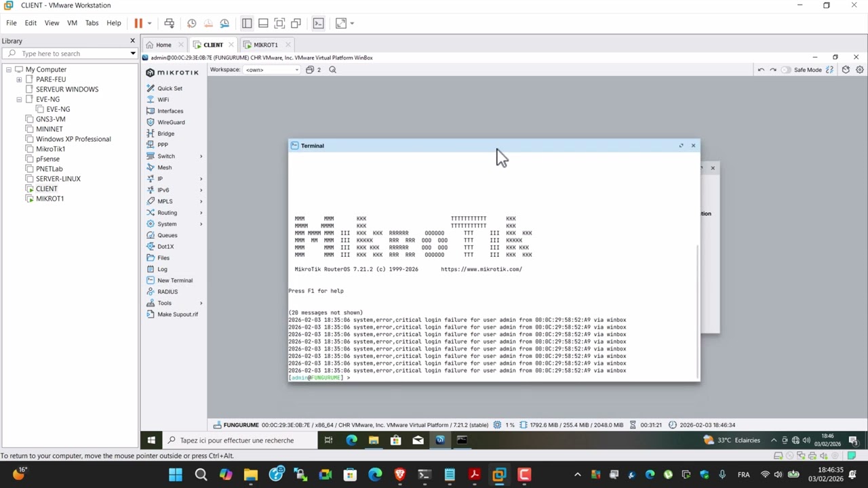Expand the System submenu
This screenshot has width=868, height=488.
[x=201, y=224]
